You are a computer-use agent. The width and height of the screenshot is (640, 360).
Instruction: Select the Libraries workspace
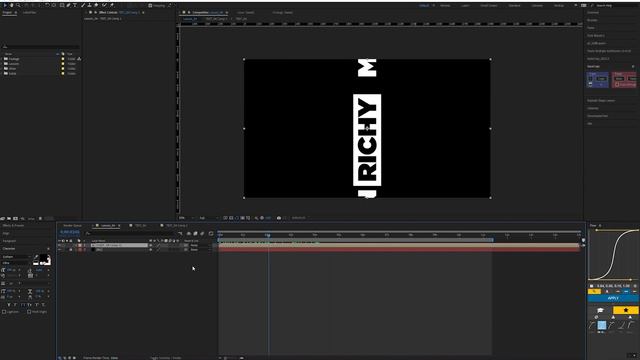pos(537,6)
